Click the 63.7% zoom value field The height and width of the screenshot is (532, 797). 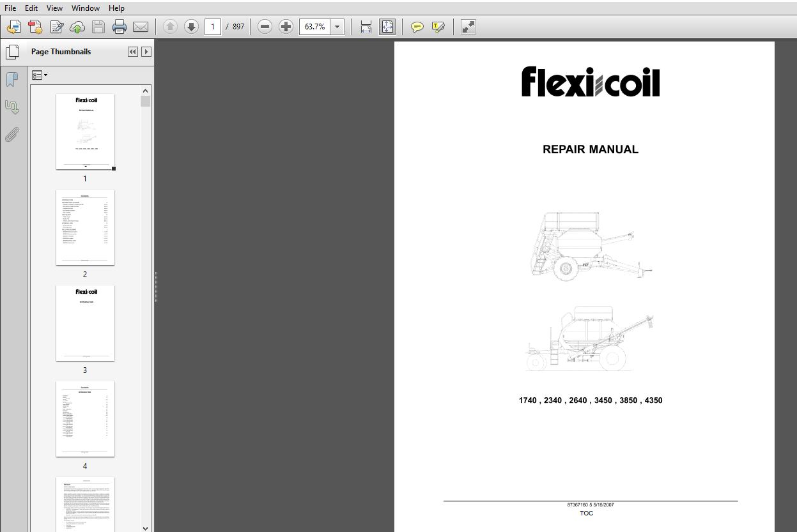coord(315,27)
